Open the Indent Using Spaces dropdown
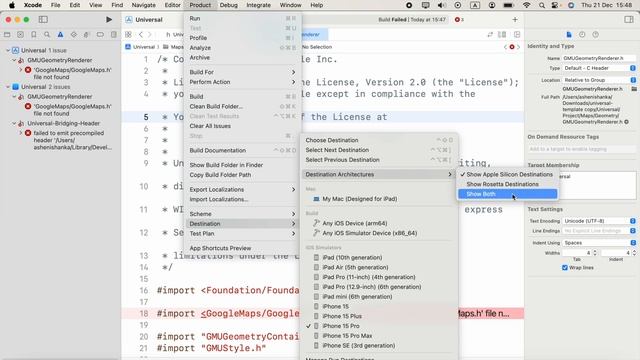This screenshot has height=360, width=640. coord(599,242)
